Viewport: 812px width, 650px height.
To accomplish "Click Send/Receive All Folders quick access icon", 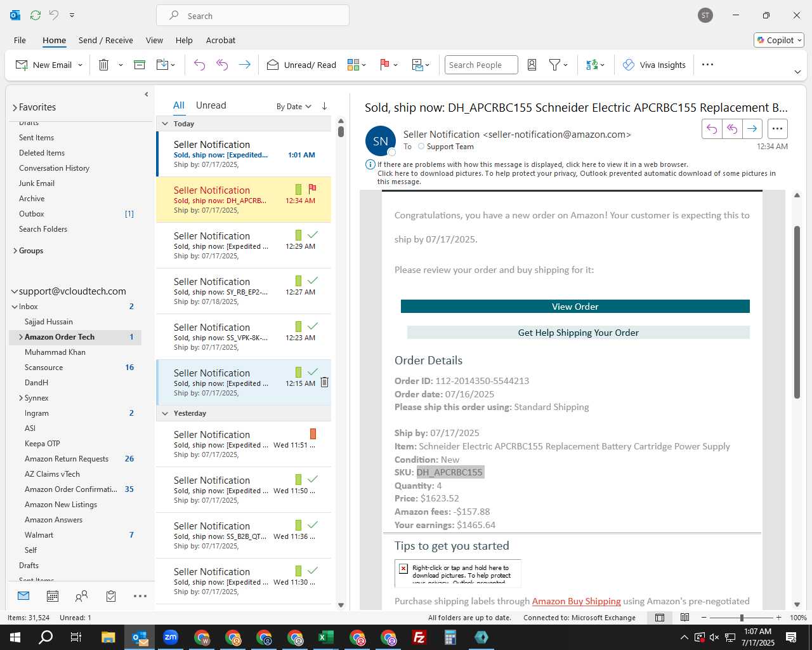I will (x=36, y=15).
